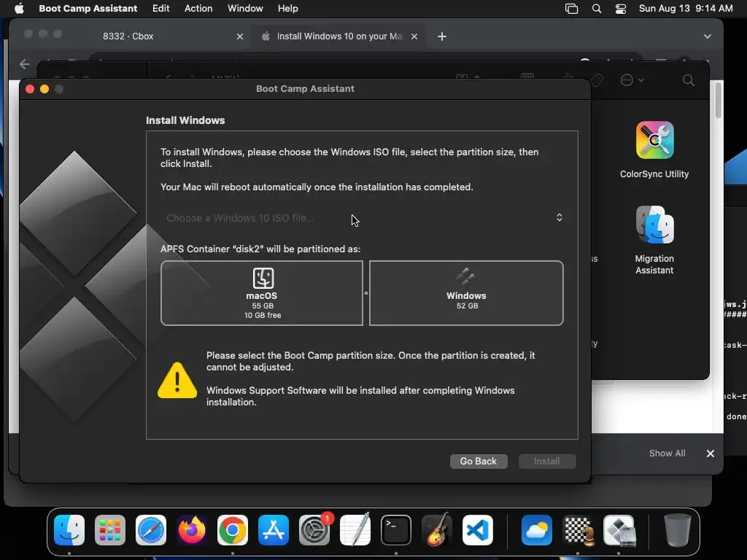Open the Chess app in Dock
This screenshot has width=747, height=560.
[x=578, y=530]
